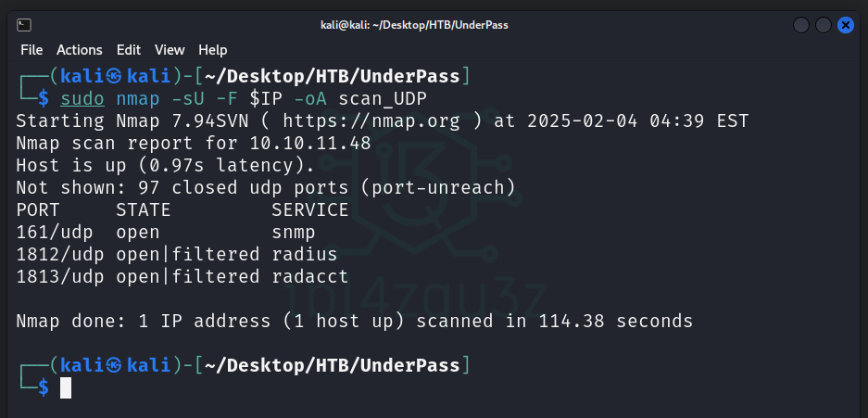Open the View menu
Image resolution: width=868 pixels, height=418 pixels.
point(170,50)
